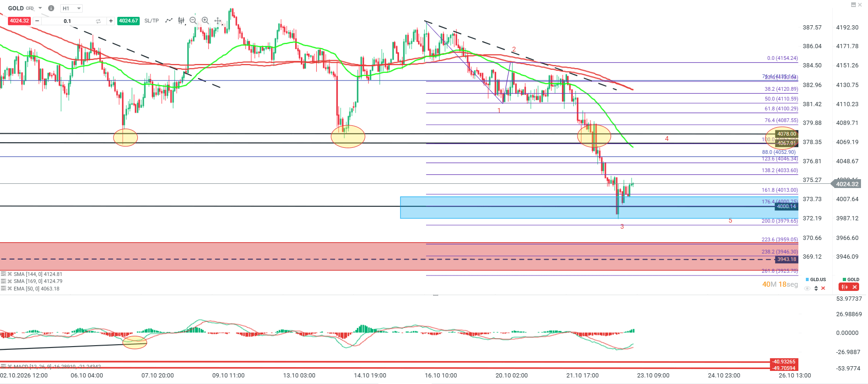Buy at green 4024.67 price button
This screenshot has width=868, height=384.
128,21
